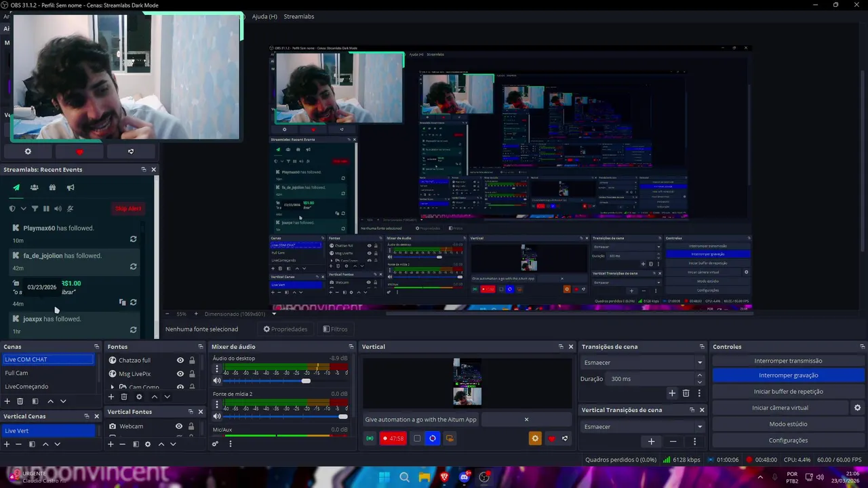This screenshot has height=488, width=868.
Task: Replay the fa_de_jojolion follow alert
Action: pyautogui.click(x=133, y=267)
